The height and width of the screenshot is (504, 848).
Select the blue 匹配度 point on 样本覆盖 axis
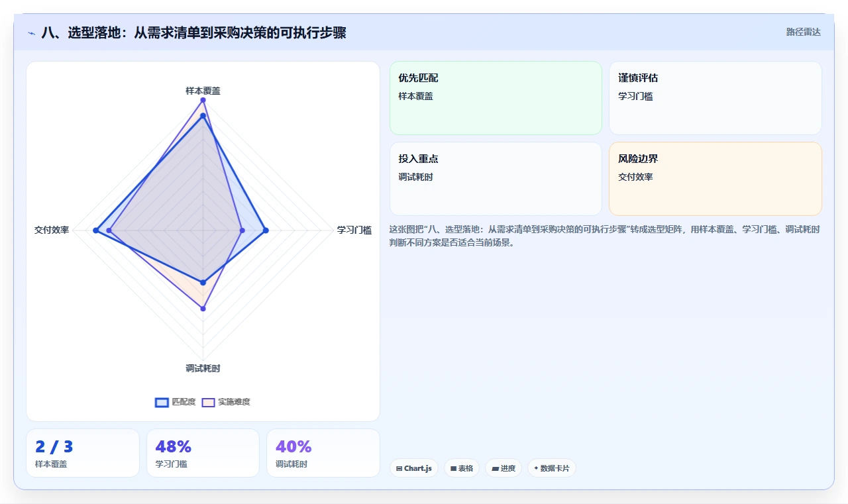click(203, 116)
